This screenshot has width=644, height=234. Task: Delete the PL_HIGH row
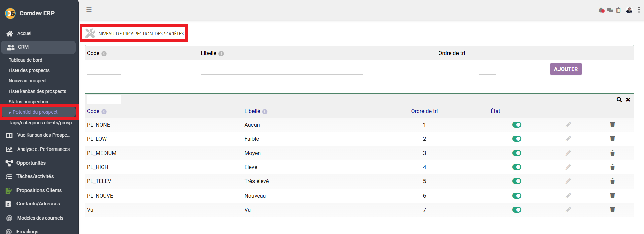pyautogui.click(x=612, y=167)
